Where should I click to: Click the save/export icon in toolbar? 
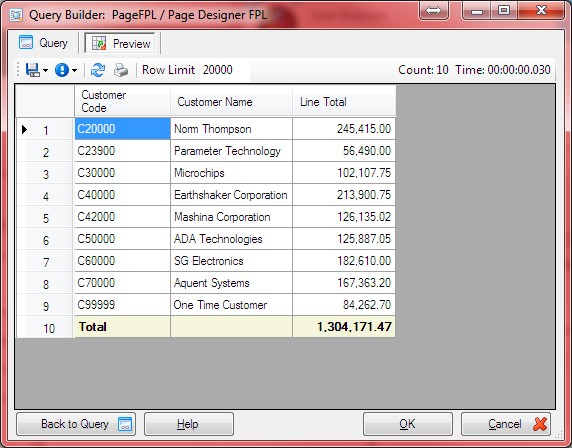tap(33, 70)
